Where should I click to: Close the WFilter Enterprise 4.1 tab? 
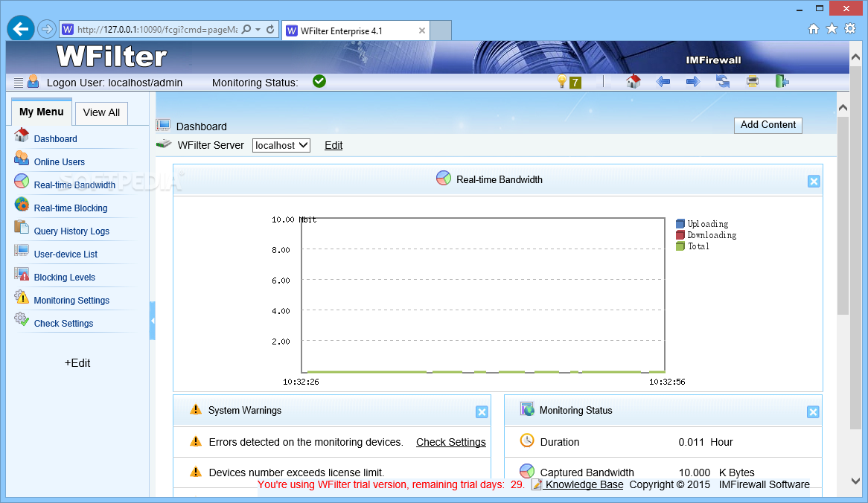click(x=422, y=31)
